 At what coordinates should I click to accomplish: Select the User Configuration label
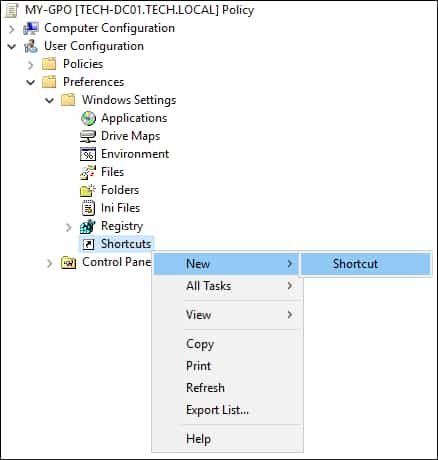tap(94, 46)
